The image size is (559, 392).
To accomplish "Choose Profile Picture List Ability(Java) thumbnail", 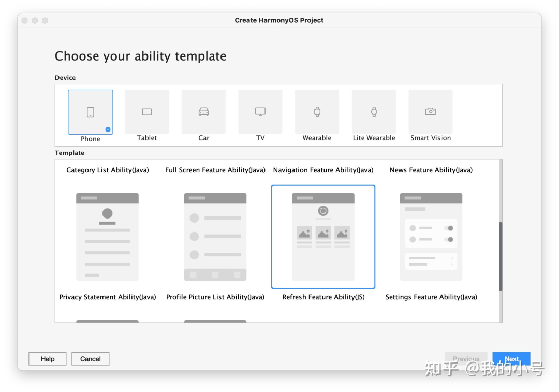I will pyautogui.click(x=215, y=237).
